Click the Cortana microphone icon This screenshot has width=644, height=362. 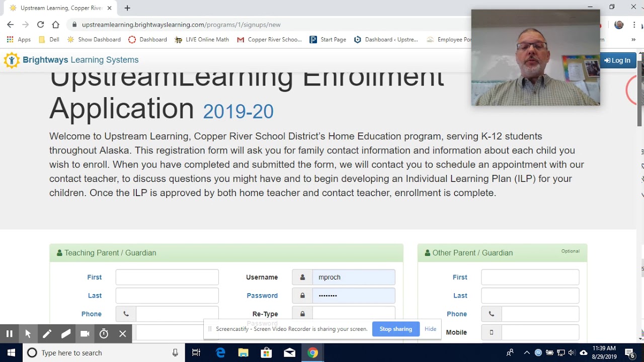(175, 353)
